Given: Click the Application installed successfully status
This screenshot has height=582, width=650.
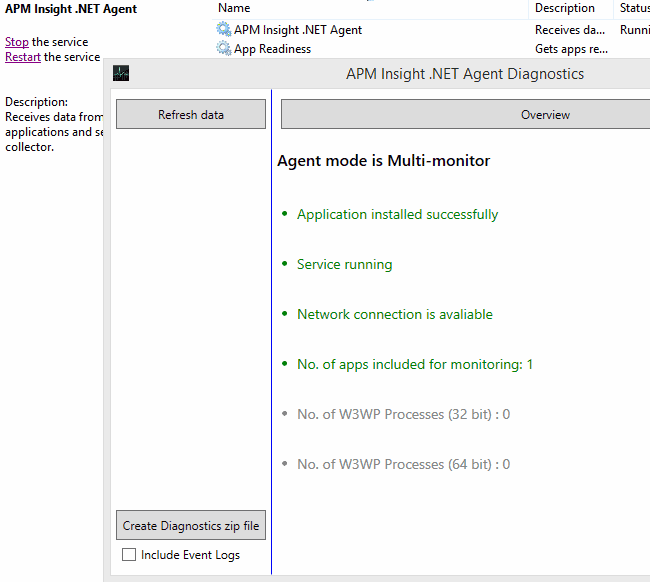Looking at the screenshot, I should point(397,215).
